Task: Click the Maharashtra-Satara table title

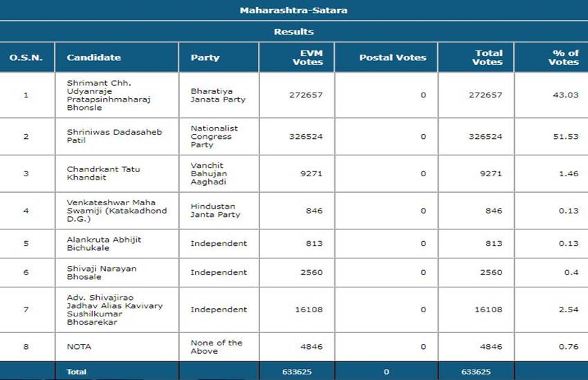Action: click(293, 10)
